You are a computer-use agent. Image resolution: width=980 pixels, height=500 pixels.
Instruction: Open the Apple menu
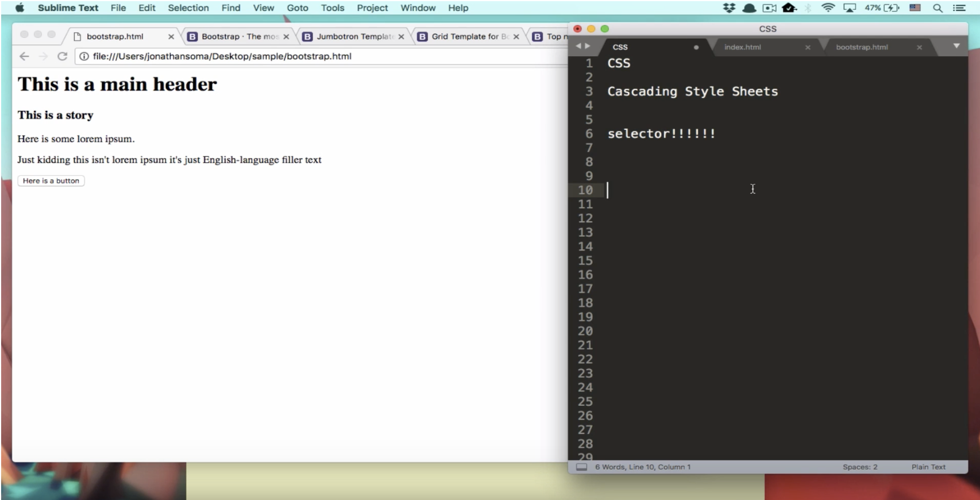[20, 8]
